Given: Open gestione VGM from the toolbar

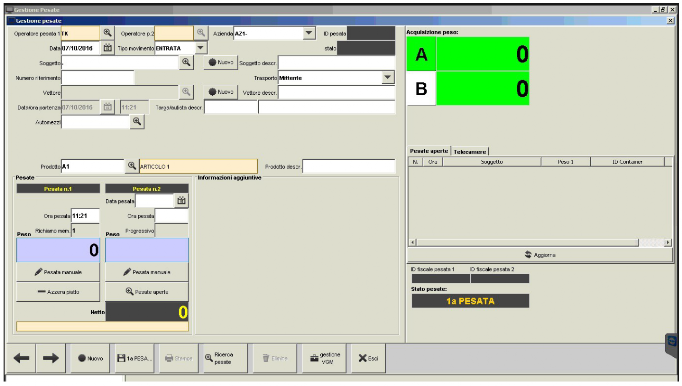Looking at the screenshot, I should click(x=324, y=358).
